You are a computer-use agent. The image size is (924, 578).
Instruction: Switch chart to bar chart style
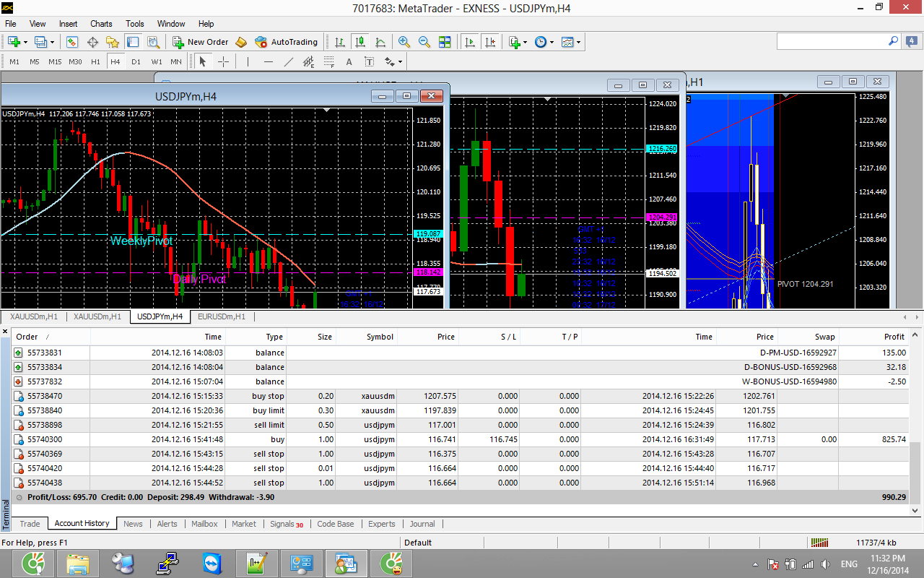[339, 42]
